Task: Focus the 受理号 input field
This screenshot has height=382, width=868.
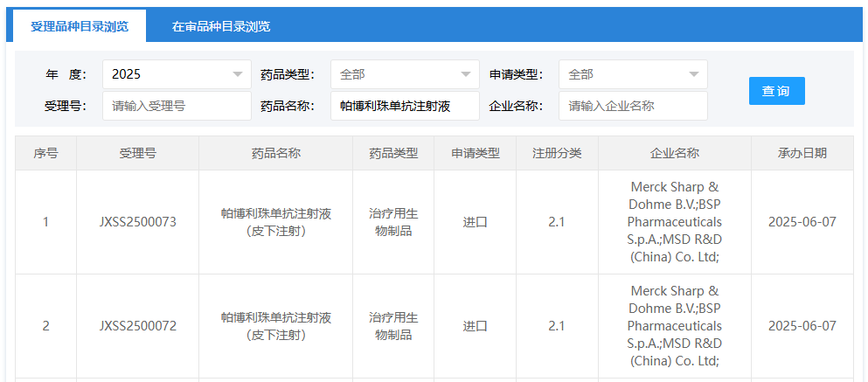Action: click(177, 106)
